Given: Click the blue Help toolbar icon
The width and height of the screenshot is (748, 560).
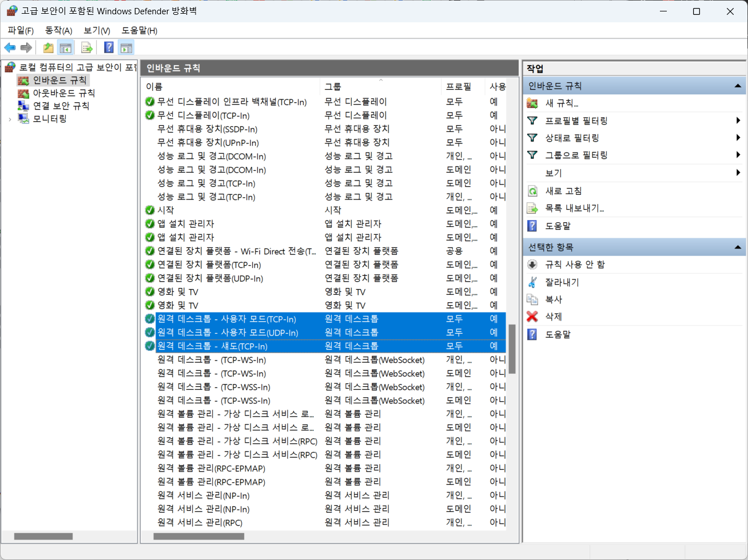Looking at the screenshot, I should (x=109, y=48).
